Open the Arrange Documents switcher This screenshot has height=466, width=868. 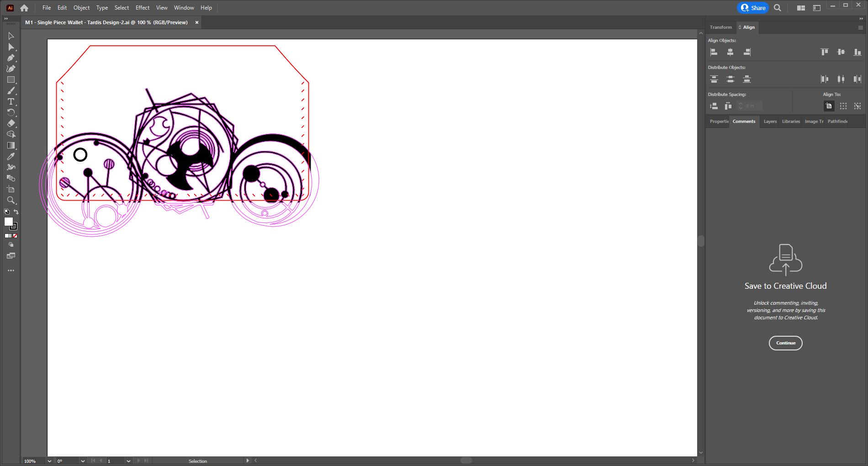click(801, 8)
